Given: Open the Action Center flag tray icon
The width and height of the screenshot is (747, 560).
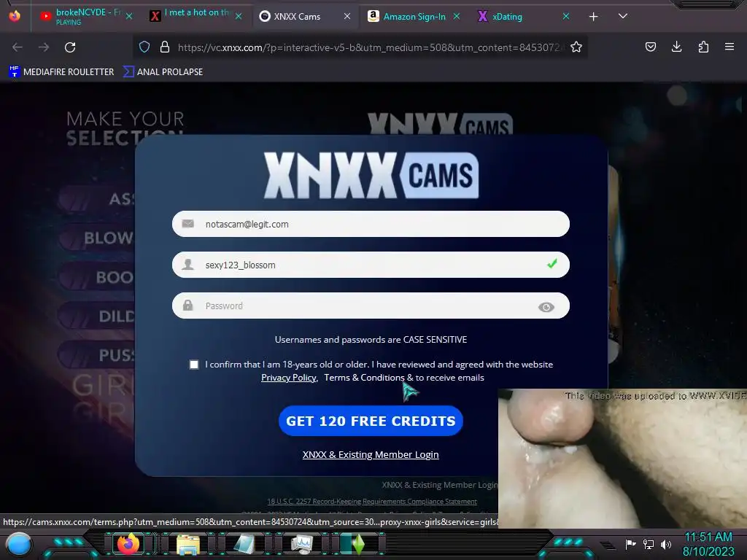Looking at the screenshot, I should pyautogui.click(x=630, y=544).
